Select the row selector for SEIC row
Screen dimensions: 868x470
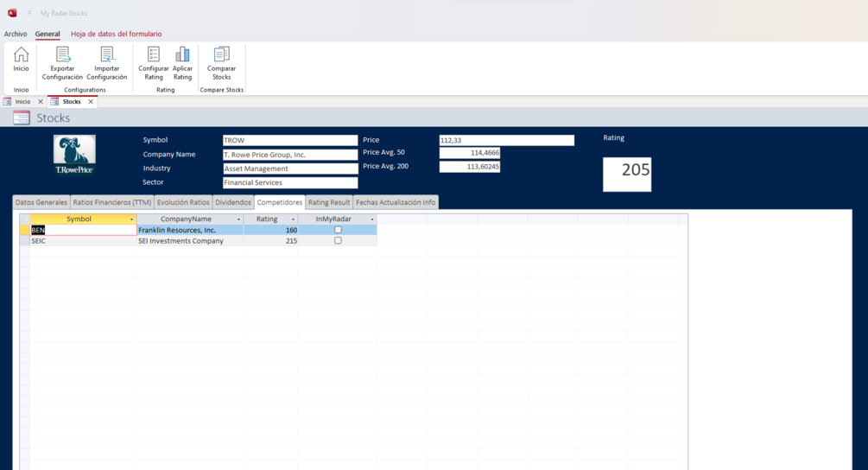(25, 241)
